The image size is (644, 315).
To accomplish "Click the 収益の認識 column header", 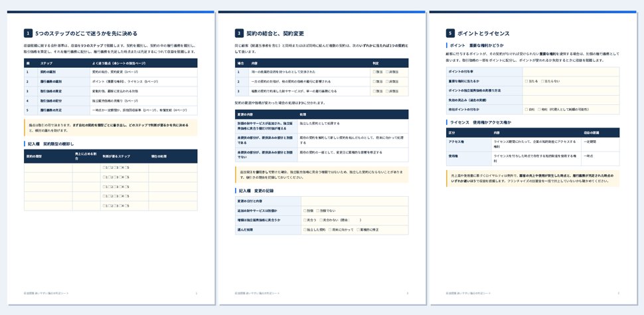I will point(600,133).
